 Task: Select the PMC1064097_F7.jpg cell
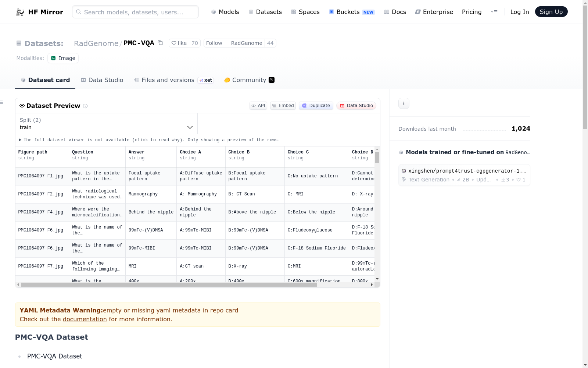coord(42,266)
